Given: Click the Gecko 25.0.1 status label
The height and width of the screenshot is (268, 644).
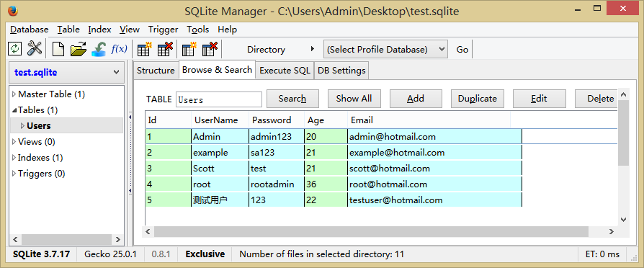Looking at the screenshot, I should pyautogui.click(x=110, y=254).
